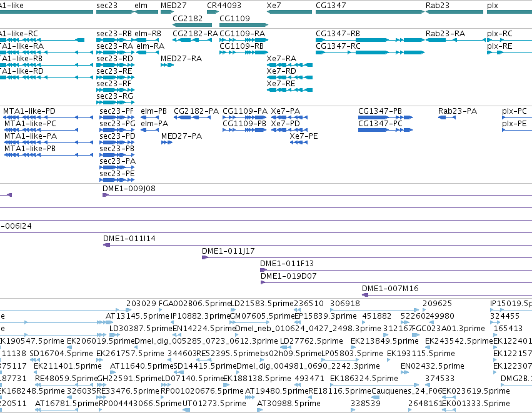Click transcript Xe7-RD
The height and width of the screenshot is (413, 532).
pos(281,71)
